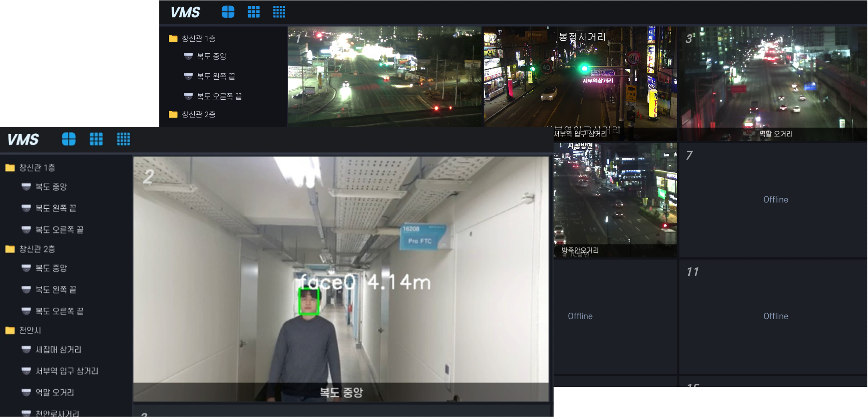Open the 방죽안오거리 camera feed
The height and width of the screenshot is (417, 868).
[615, 199]
